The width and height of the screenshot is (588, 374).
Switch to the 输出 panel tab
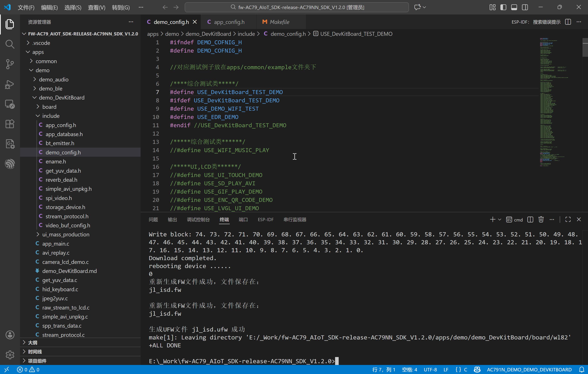pyautogui.click(x=172, y=219)
